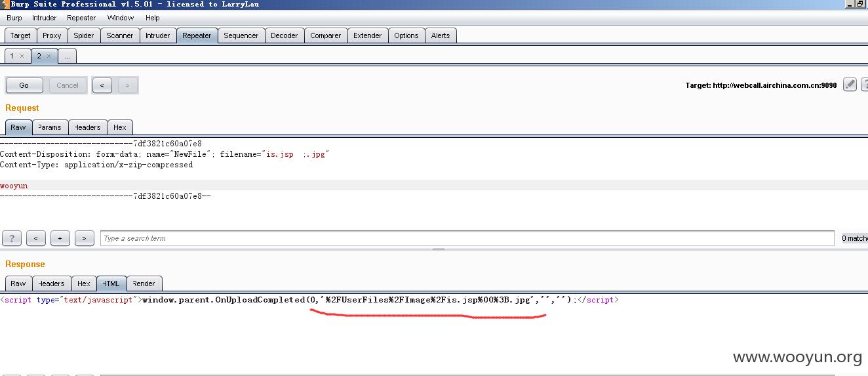Open the Request Raw view tab
The width and height of the screenshot is (868, 376).
[18, 127]
